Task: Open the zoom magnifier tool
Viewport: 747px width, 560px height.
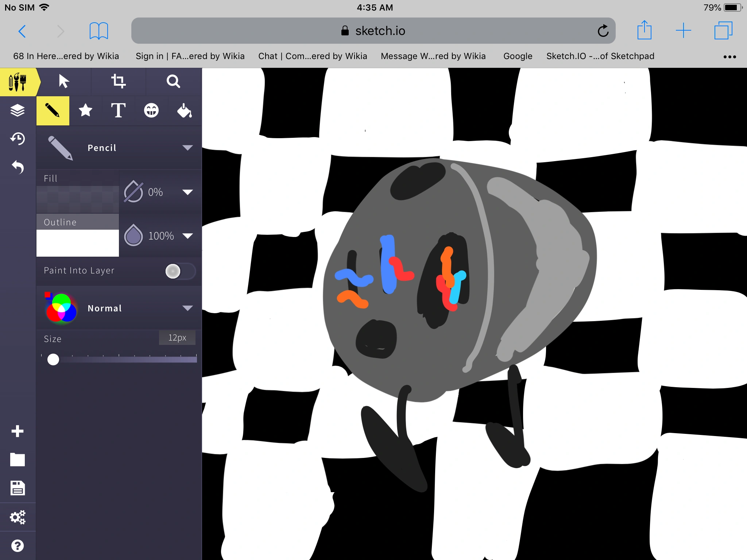Action: [x=173, y=81]
